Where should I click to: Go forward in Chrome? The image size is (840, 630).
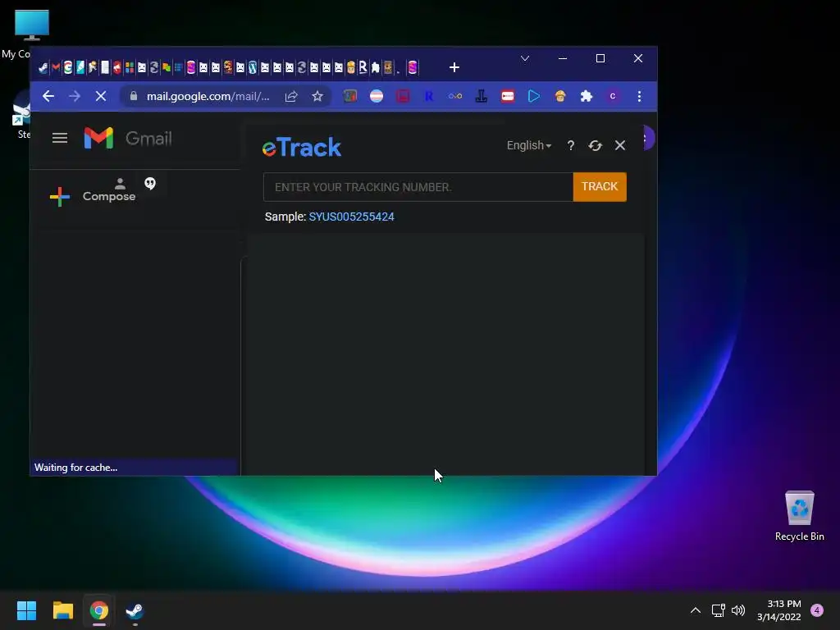pos(75,97)
